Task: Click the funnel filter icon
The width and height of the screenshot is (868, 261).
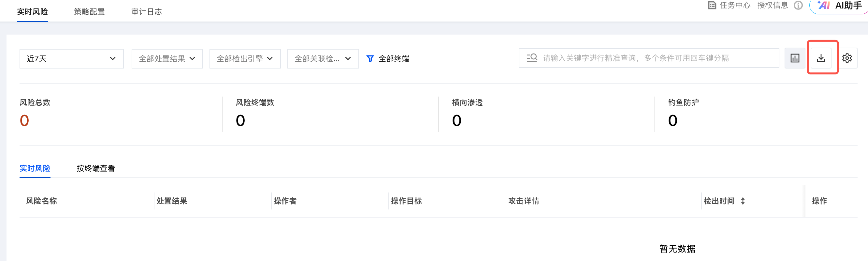Action: coord(369,59)
